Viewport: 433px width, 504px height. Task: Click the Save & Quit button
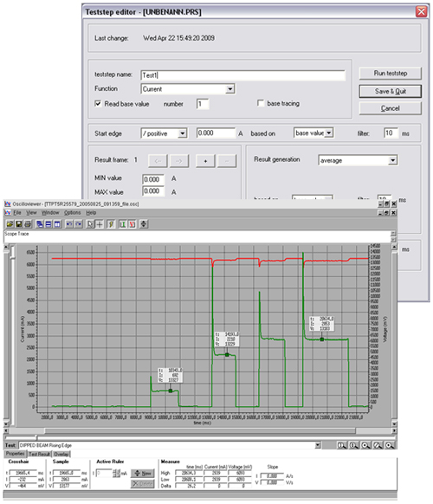pos(391,91)
